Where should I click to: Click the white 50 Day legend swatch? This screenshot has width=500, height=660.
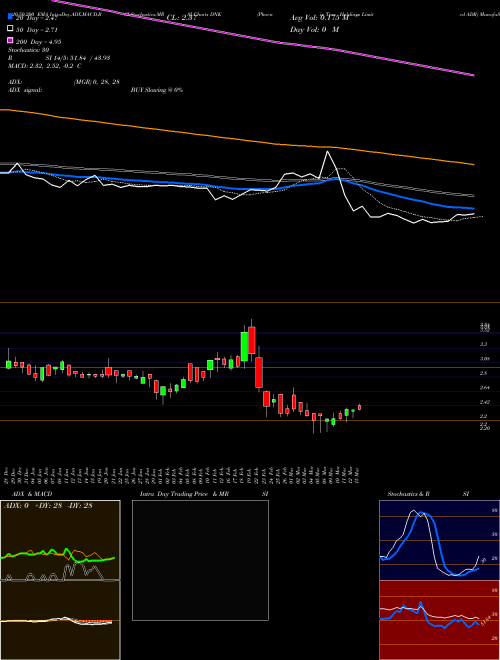(x=10, y=29)
